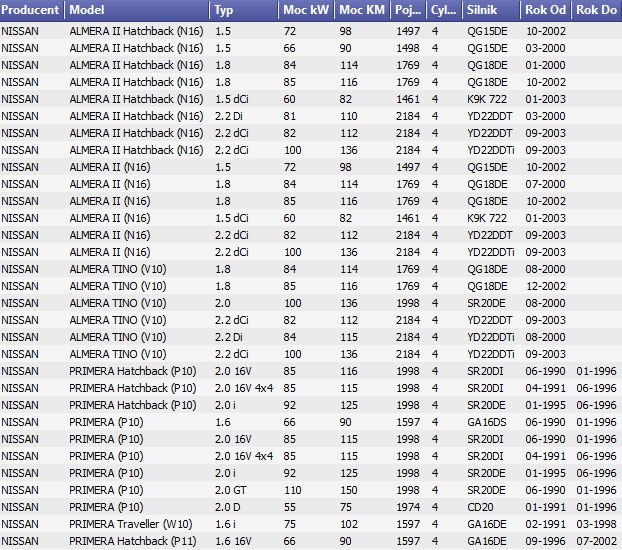Click 1.6 16V type in PRIMERA Hatchback P11 row
Image resolution: width=622 pixels, height=550 pixels.
point(233,542)
